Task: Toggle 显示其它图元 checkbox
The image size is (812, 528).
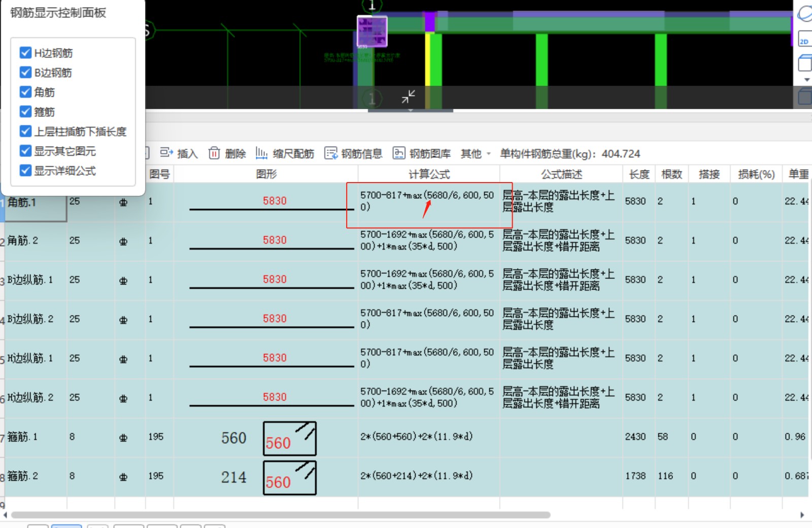Action: point(25,151)
